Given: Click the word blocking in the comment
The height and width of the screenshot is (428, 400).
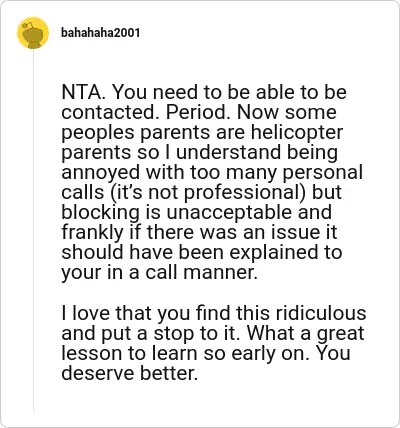Looking at the screenshot, I should (101, 213).
